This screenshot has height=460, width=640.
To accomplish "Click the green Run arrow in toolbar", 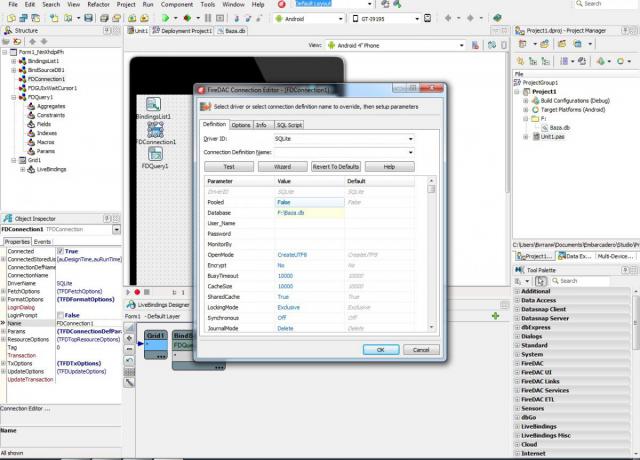I will tap(165, 18).
